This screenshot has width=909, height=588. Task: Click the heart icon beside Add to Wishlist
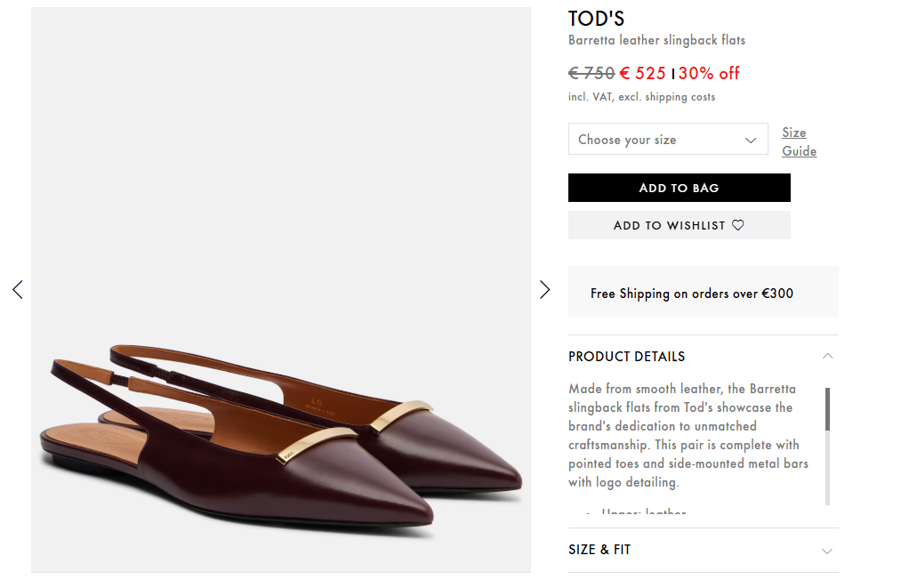click(x=738, y=226)
